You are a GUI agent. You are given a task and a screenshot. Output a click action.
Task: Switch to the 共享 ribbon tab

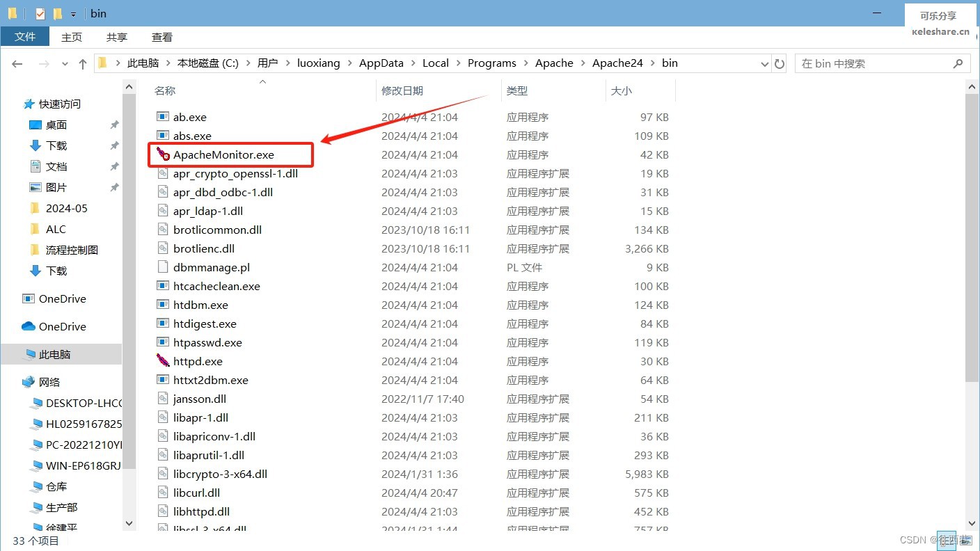(x=117, y=37)
